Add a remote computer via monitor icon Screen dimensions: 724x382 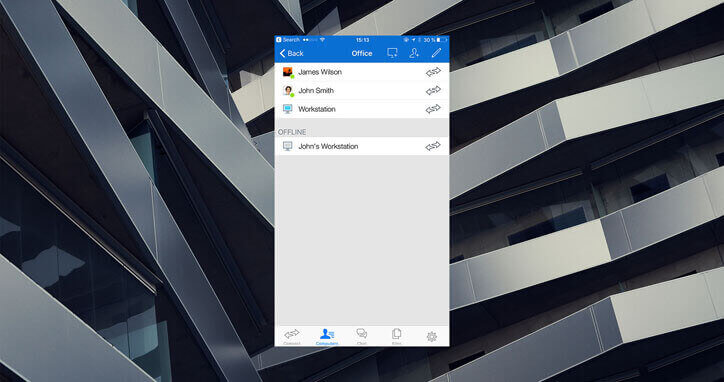[x=392, y=53]
